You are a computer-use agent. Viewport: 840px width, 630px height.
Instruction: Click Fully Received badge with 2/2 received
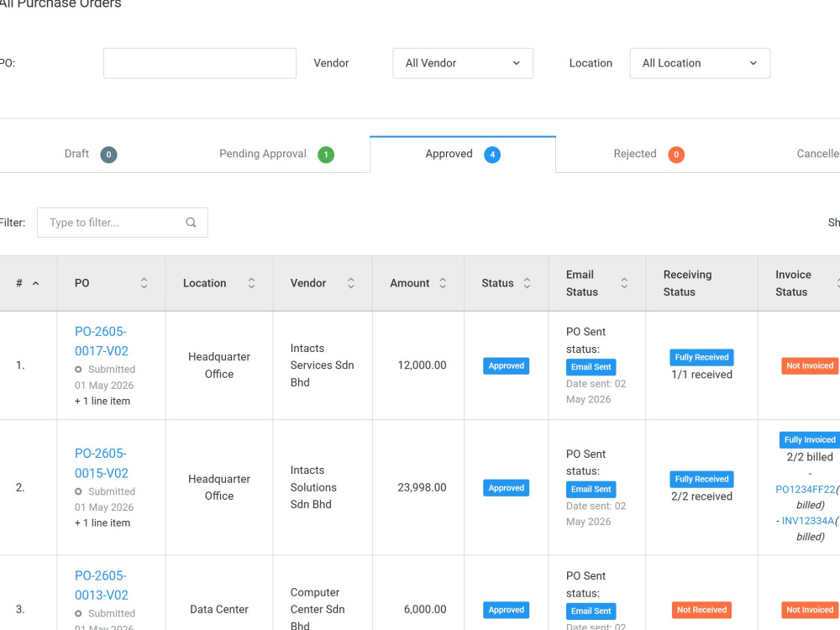701,479
